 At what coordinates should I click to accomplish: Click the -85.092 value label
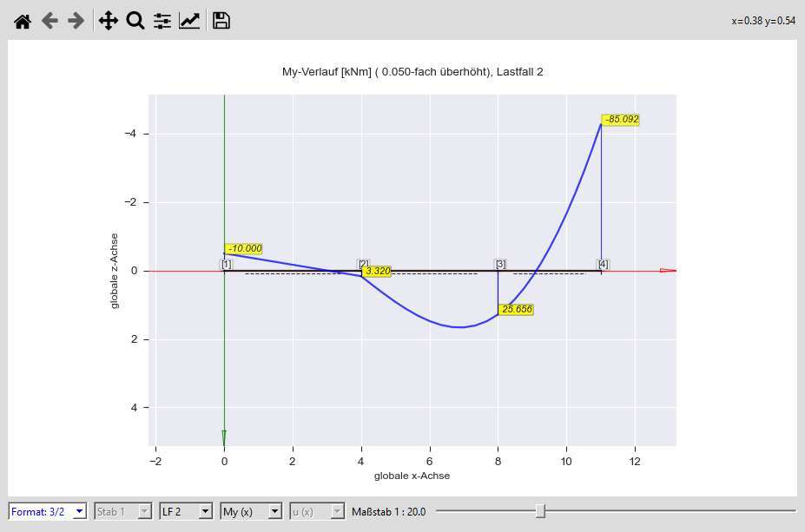pos(622,120)
